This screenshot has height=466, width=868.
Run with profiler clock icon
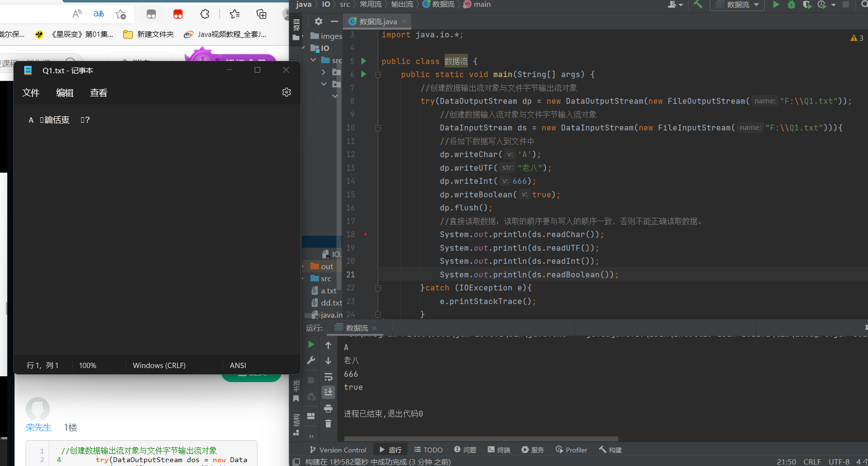tap(821, 4)
